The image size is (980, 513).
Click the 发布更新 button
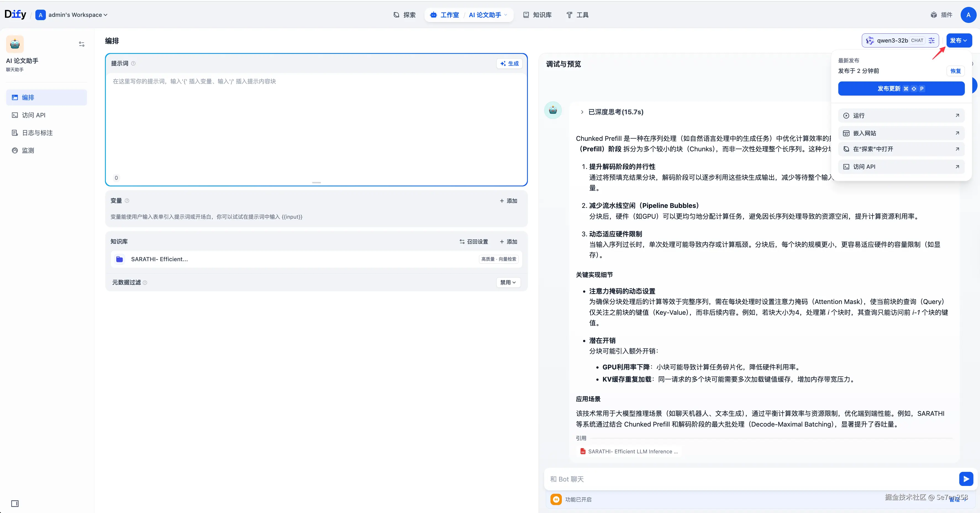click(x=901, y=89)
